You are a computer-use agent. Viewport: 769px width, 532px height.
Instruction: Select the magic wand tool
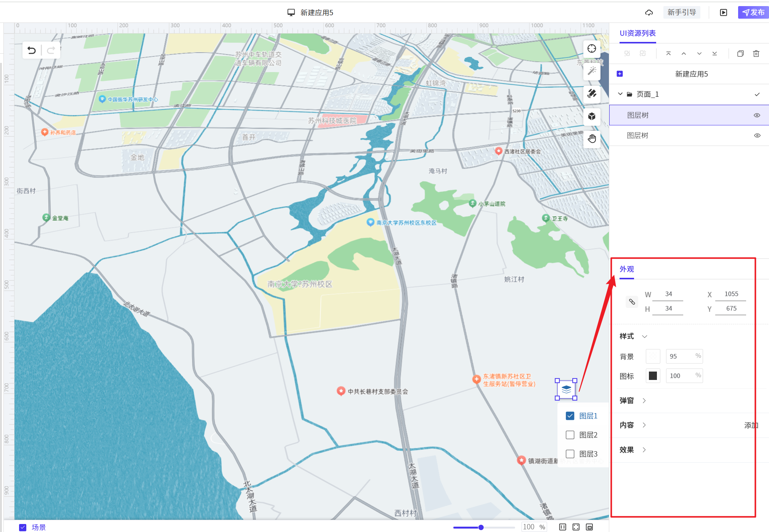coord(592,71)
